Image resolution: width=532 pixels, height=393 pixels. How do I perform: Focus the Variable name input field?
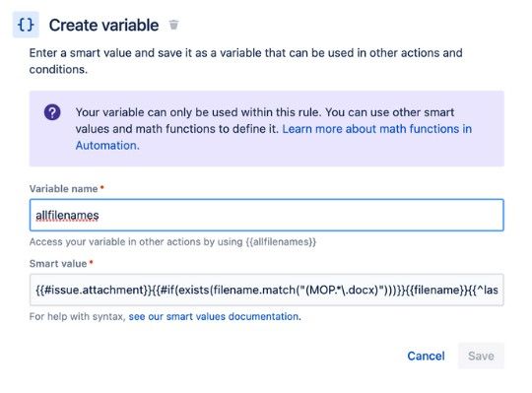(x=267, y=216)
